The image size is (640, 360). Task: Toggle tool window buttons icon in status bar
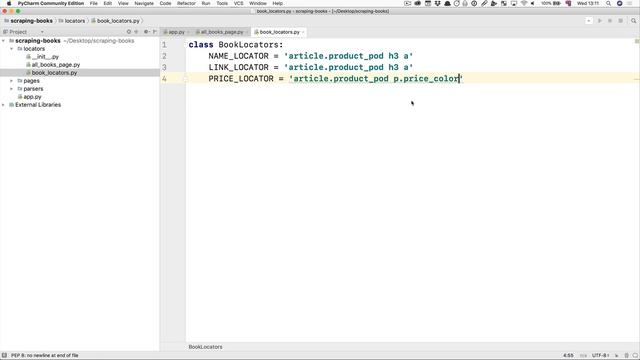4,356
